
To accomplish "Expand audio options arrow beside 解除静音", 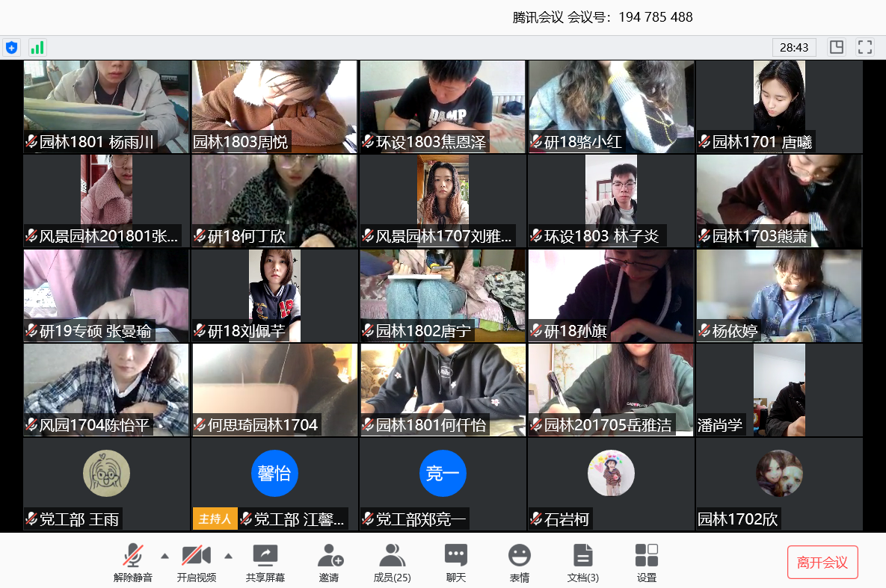I will pyautogui.click(x=164, y=555).
